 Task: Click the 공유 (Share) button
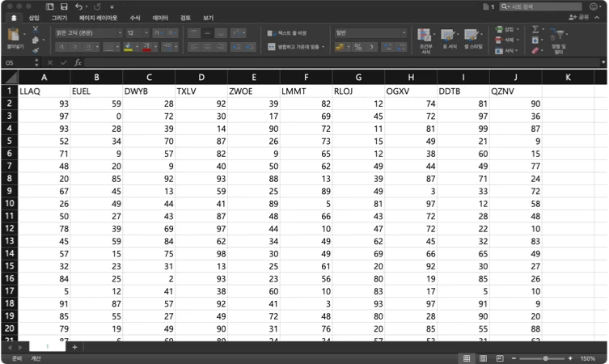(x=579, y=17)
